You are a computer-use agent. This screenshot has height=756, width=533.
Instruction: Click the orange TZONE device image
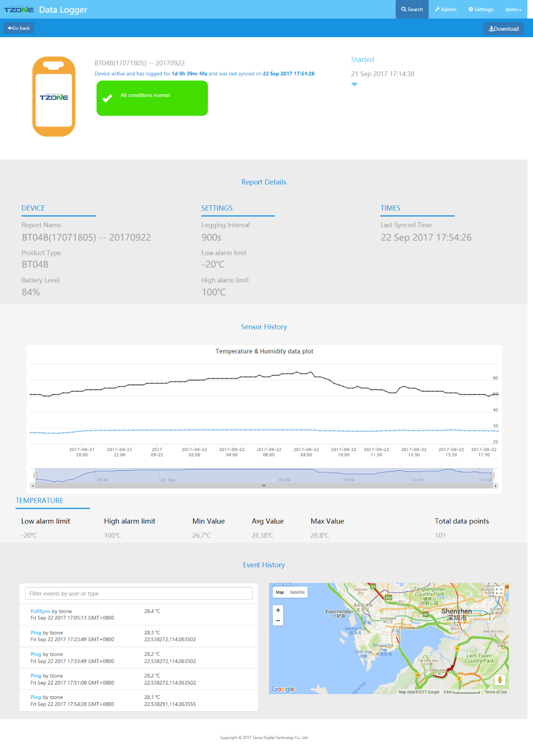click(54, 96)
